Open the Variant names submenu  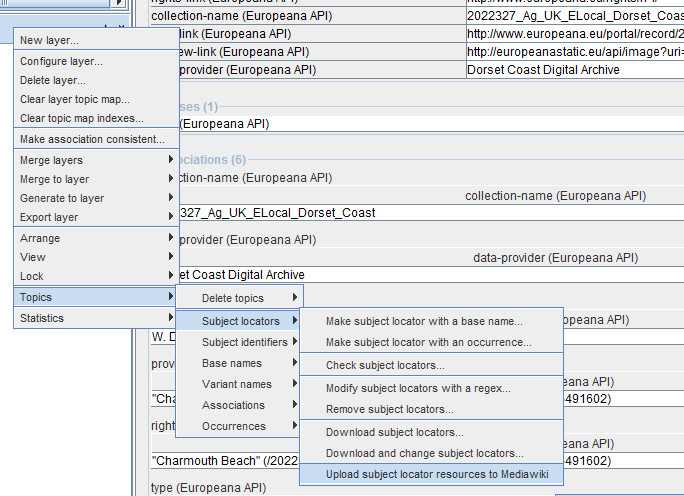pyautogui.click(x=239, y=384)
